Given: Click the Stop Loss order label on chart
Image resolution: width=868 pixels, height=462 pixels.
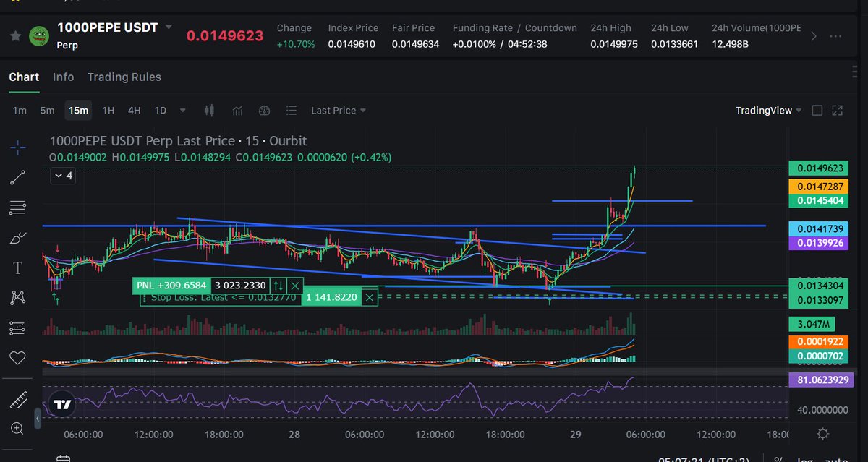Looking at the screenshot, I should click(x=223, y=297).
